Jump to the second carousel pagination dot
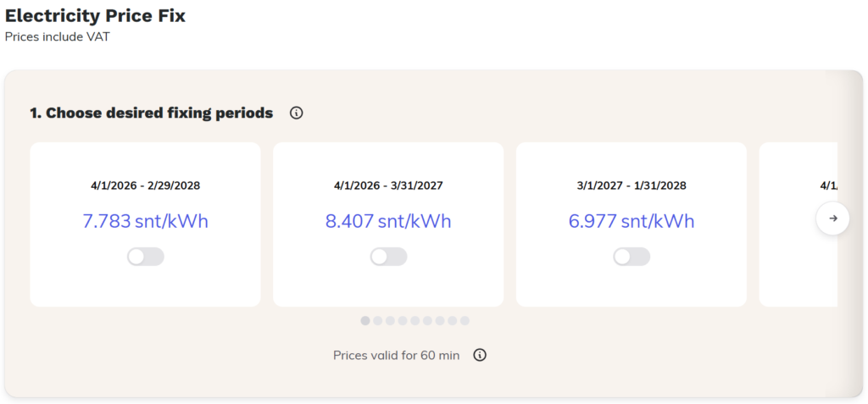Image resolution: width=868 pixels, height=404 pixels. click(378, 321)
